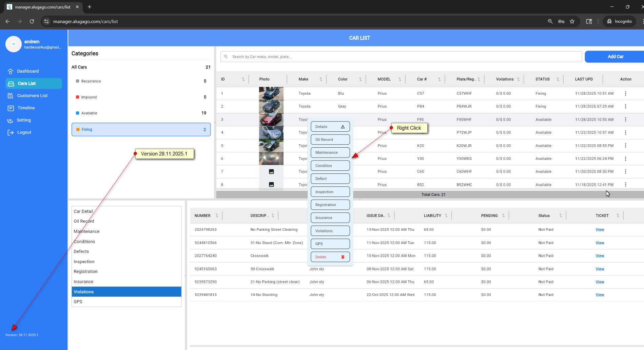Screen dimensions: 644x350
Task: Click the Add Car button
Action: [x=615, y=57]
